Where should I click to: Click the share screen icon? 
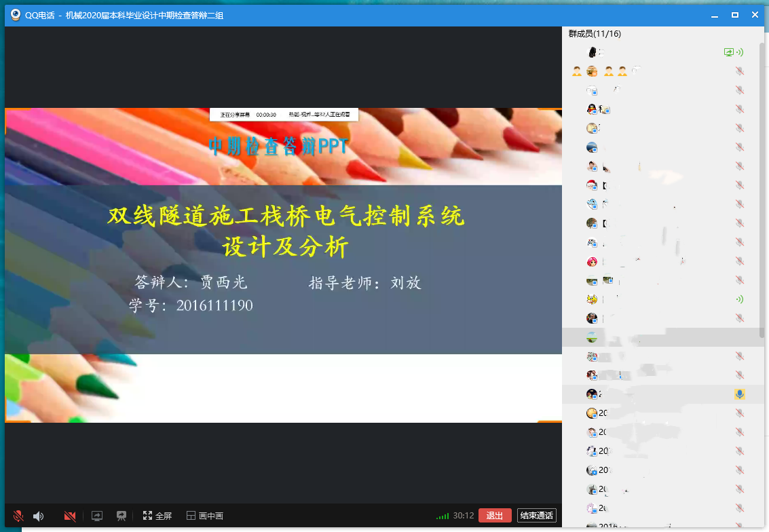[96, 516]
